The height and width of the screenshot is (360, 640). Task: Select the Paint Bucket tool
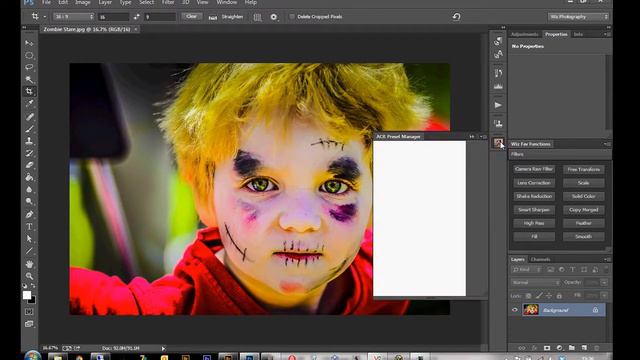coord(29,178)
